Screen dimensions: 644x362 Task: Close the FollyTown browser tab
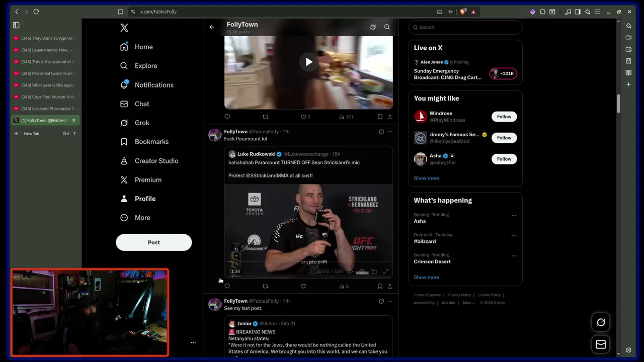click(x=73, y=120)
